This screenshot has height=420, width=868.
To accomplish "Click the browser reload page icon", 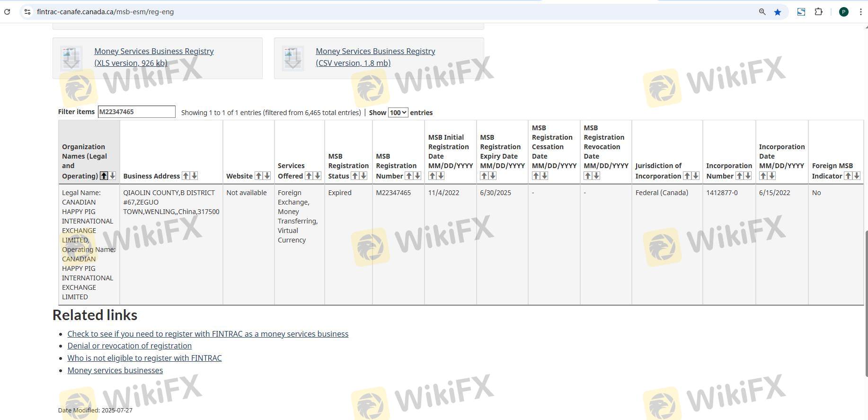I will coord(7,12).
